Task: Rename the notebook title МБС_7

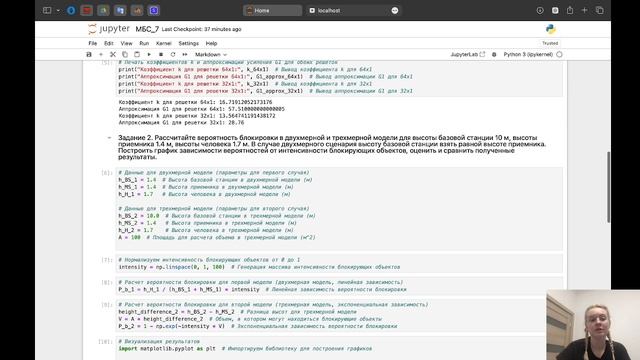Action: (x=147, y=29)
